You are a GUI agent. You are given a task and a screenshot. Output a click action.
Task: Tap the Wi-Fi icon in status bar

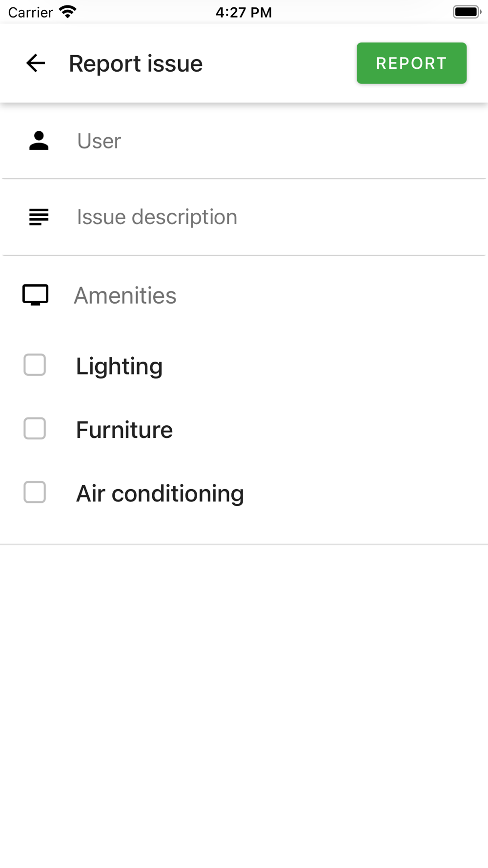pyautogui.click(x=67, y=12)
